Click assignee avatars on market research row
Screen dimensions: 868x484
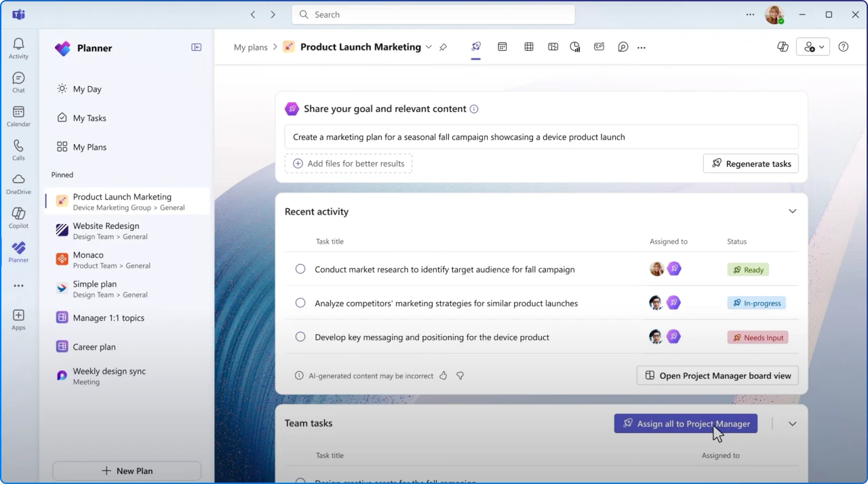665,269
